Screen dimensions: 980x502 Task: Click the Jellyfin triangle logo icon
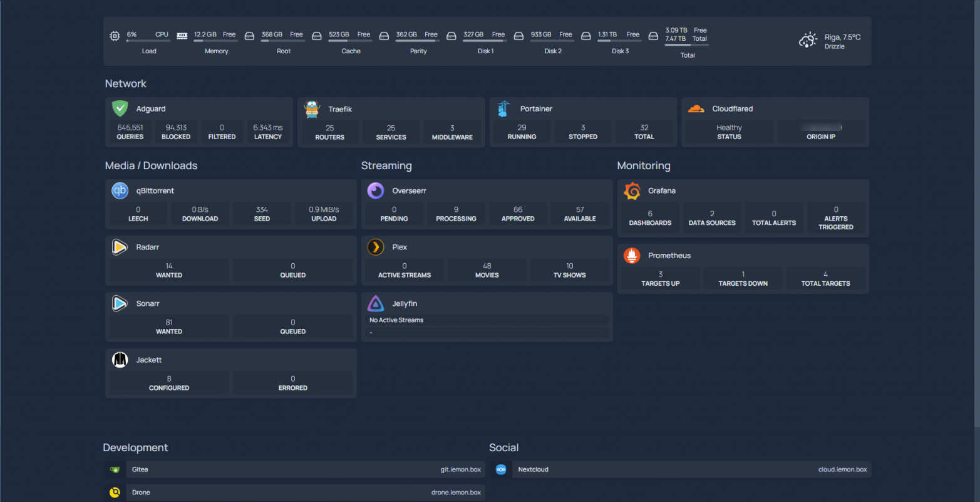click(x=376, y=303)
